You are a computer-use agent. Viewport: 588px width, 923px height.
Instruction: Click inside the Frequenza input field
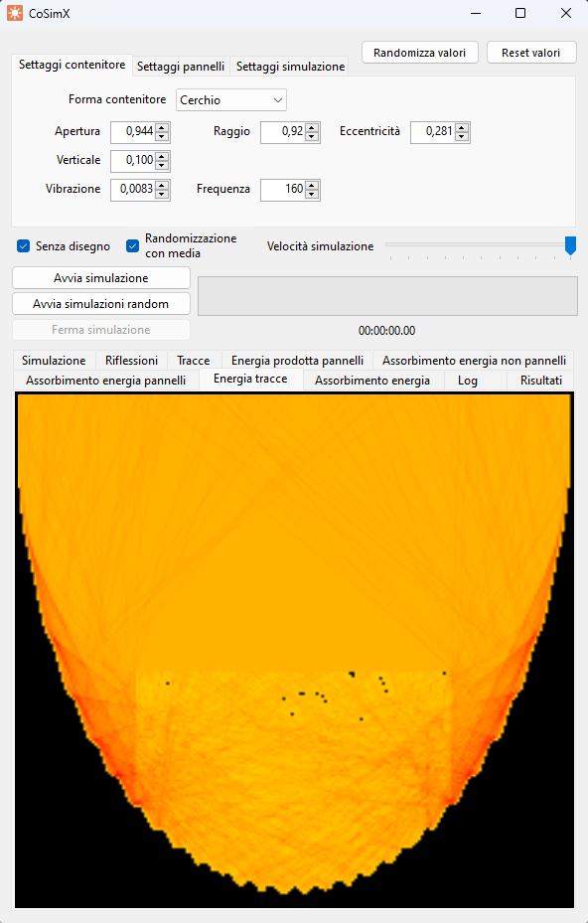pyautogui.click(x=283, y=190)
